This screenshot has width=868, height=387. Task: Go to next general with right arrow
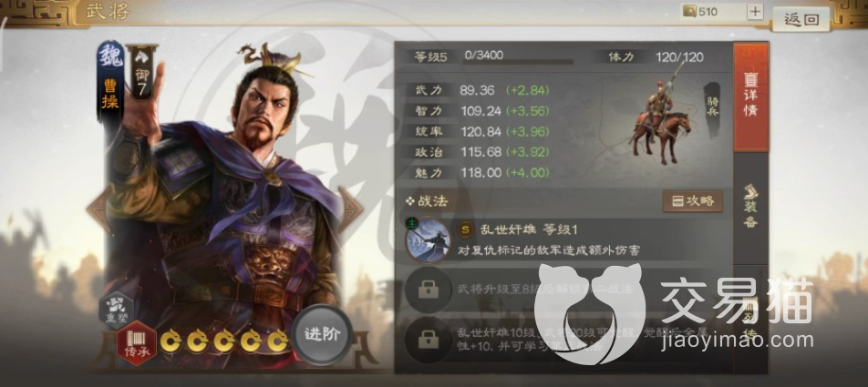(350, 209)
